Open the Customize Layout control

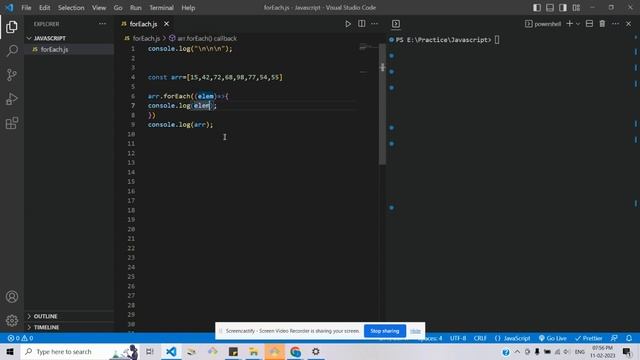click(x=576, y=8)
